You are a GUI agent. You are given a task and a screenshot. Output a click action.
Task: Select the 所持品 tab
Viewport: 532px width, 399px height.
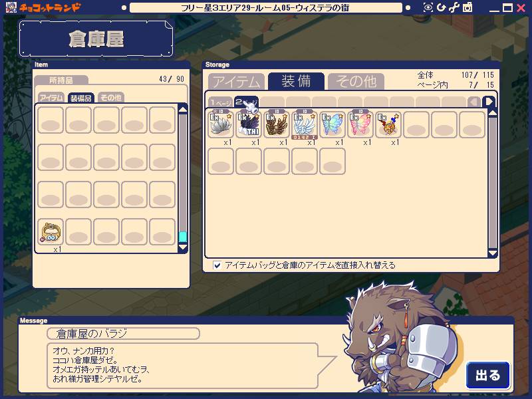click(x=61, y=80)
